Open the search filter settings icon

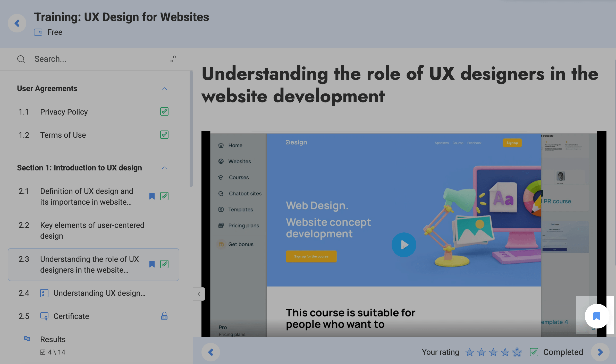[x=173, y=59]
